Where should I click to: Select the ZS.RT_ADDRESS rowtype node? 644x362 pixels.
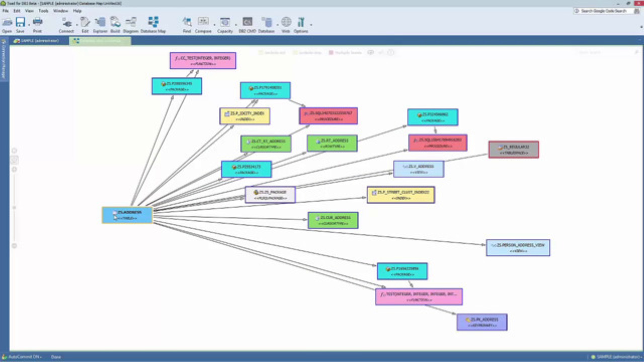332,143
